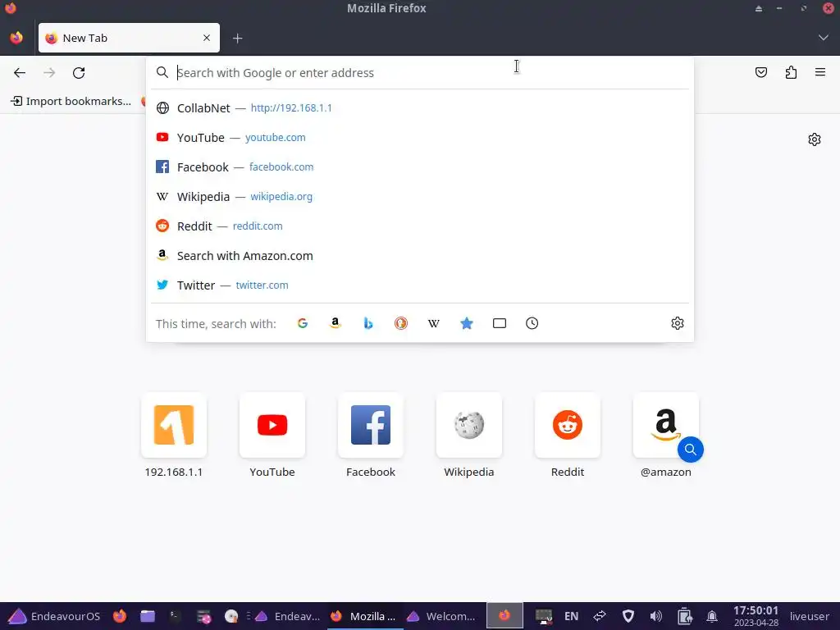This screenshot has width=840, height=630.
Task: Click Import bookmarks in bookmarks toolbar
Action: point(71,101)
